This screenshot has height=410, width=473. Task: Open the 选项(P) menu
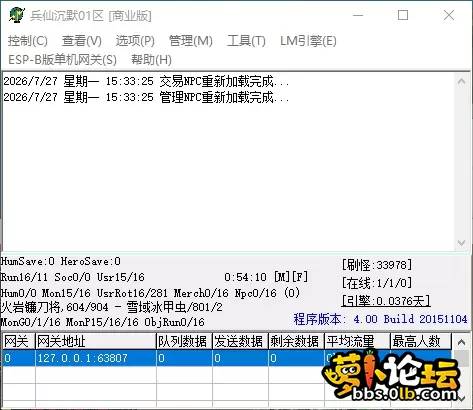135,41
